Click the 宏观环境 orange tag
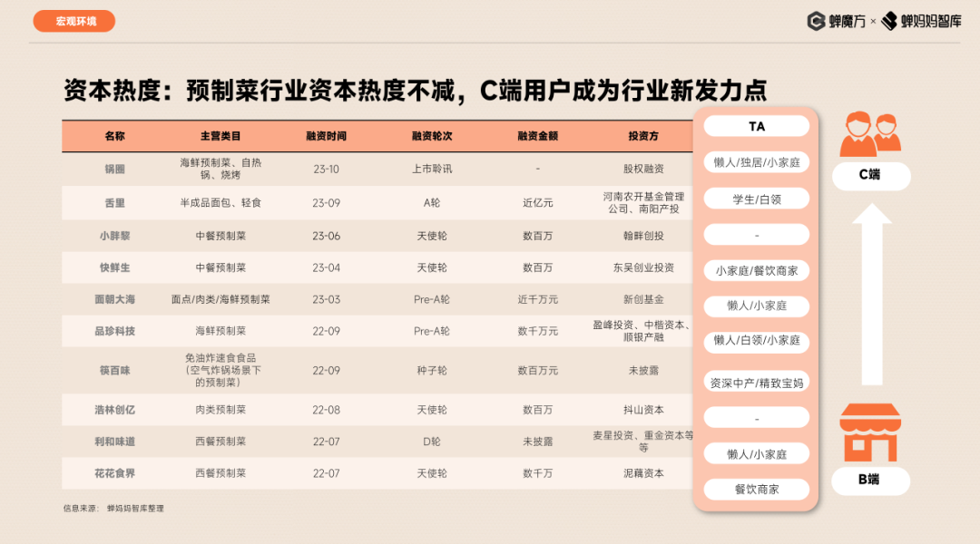The width and height of the screenshot is (980, 544). click(x=73, y=21)
